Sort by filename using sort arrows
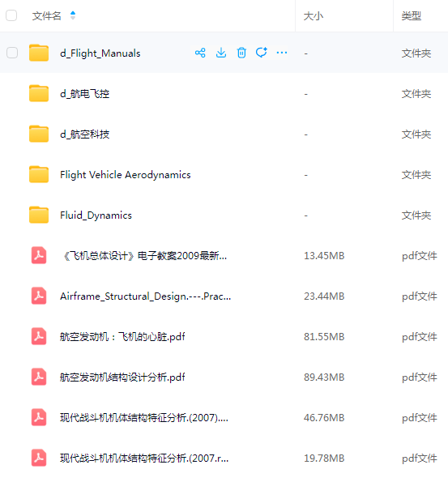This screenshot has height=499, width=448. click(x=73, y=15)
